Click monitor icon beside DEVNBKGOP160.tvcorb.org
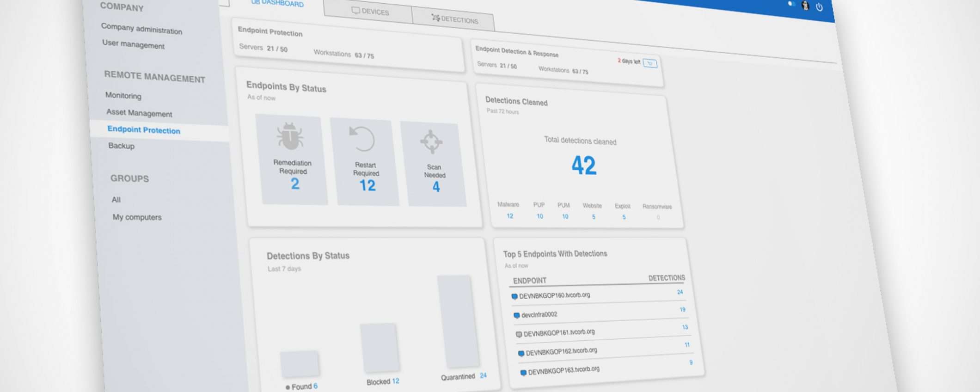Image resolution: width=980 pixels, height=392 pixels. pyautogui.click(x=514, y=296)
